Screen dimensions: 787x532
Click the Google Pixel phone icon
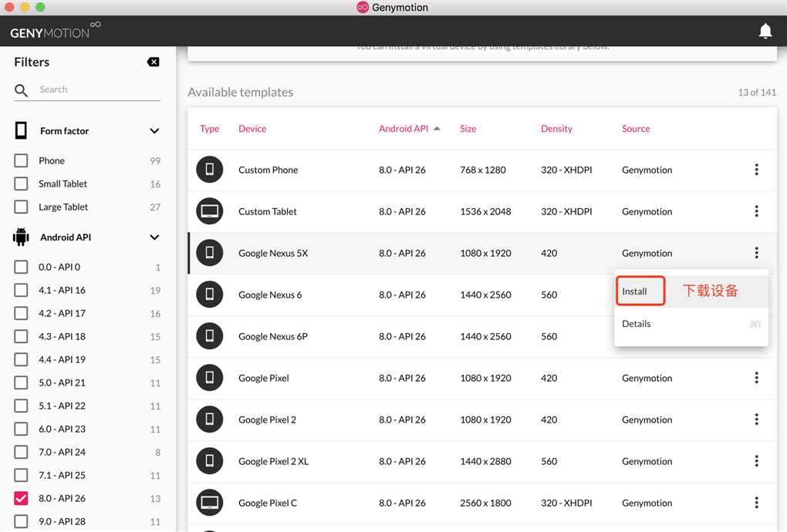click(209, 378)
